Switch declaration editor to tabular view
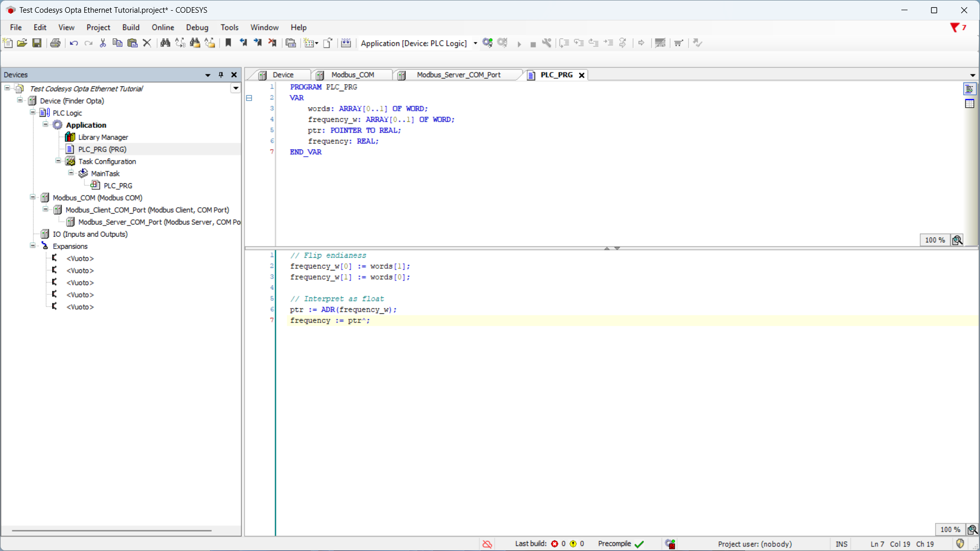 point(970,104)
